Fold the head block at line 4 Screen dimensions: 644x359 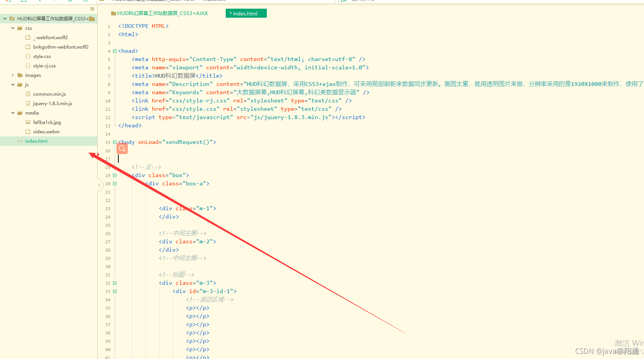coord(115,51)
